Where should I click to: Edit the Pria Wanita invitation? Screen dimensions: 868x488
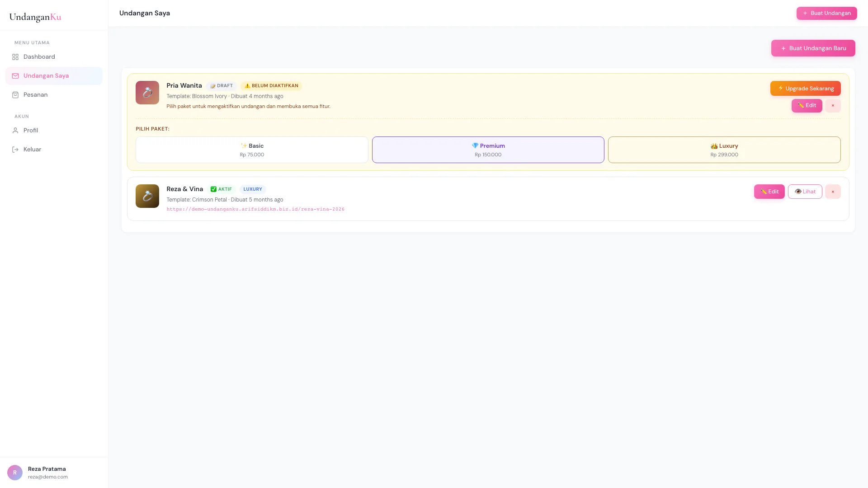pos(807,106)
